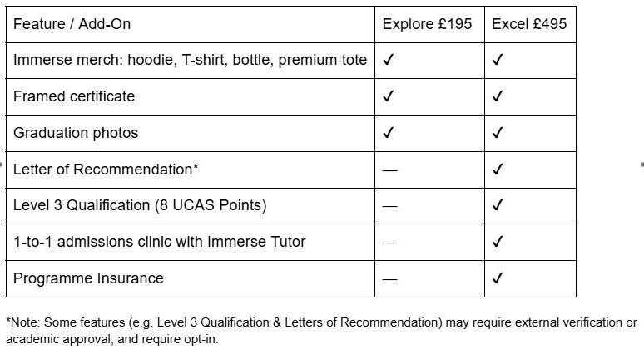Image resolution: width=644 pixels, height=349 pixels.
Task: Select the "Feature / Add-On" header cell
Action: point(72,24)
